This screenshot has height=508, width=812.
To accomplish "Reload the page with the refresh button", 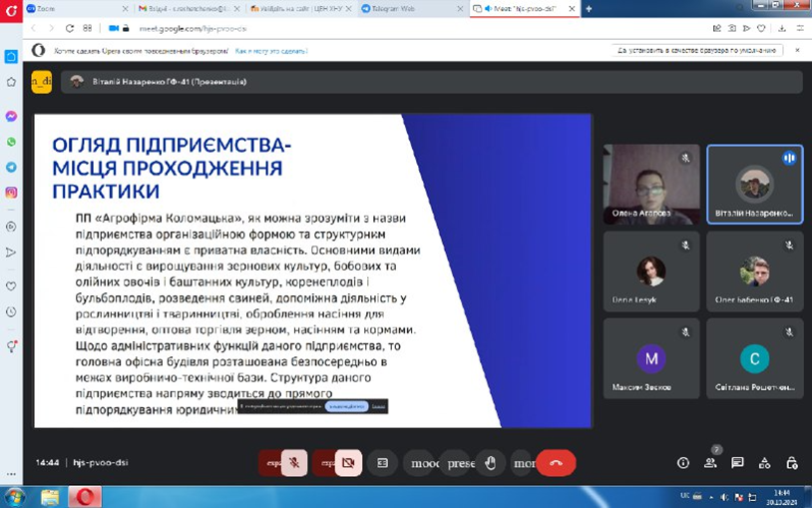I will pos(70,29).
